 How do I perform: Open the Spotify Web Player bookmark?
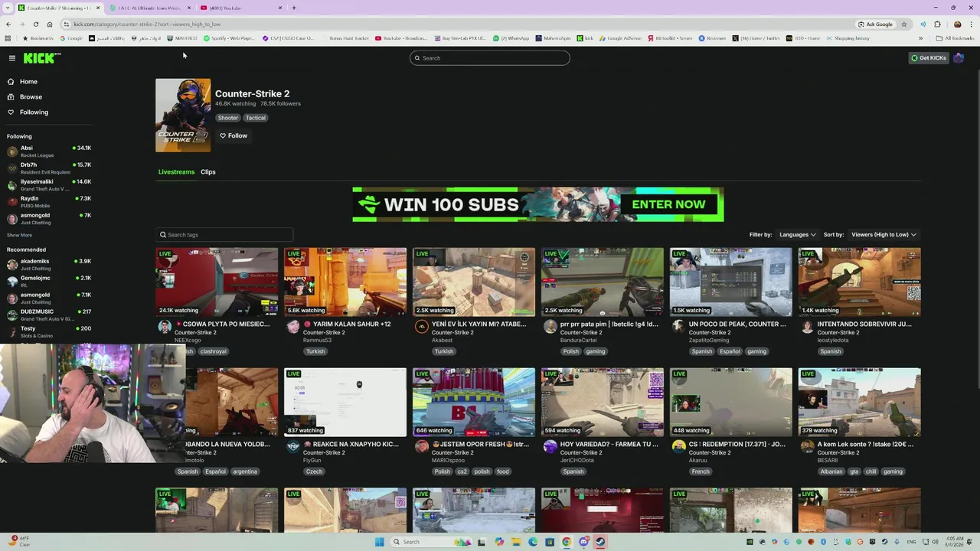point(230,38)
